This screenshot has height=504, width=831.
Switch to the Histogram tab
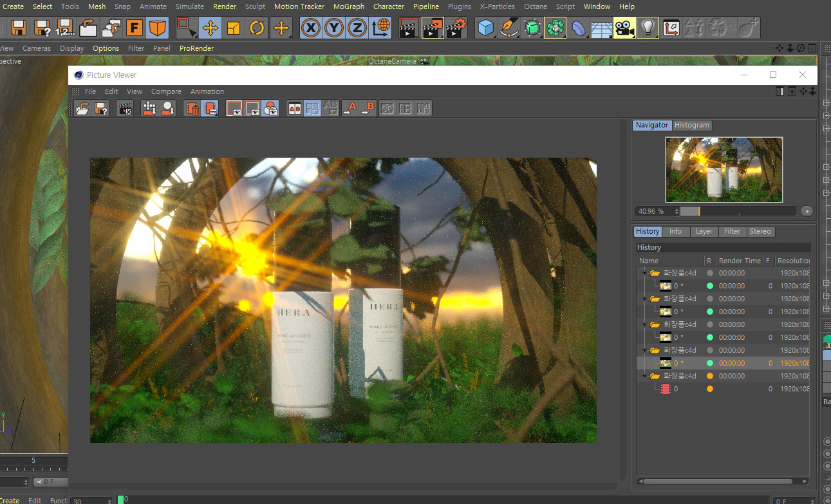pyautogui.click(x=692, y=125)
